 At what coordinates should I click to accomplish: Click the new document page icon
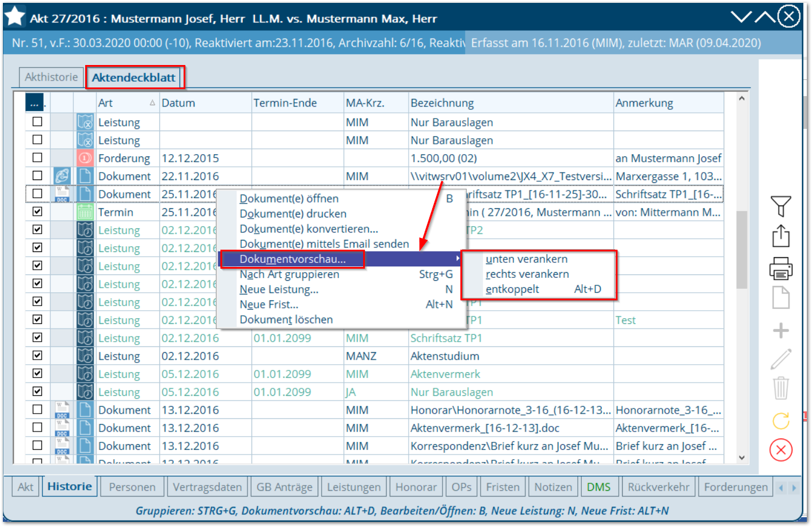[x=781, y=297]
